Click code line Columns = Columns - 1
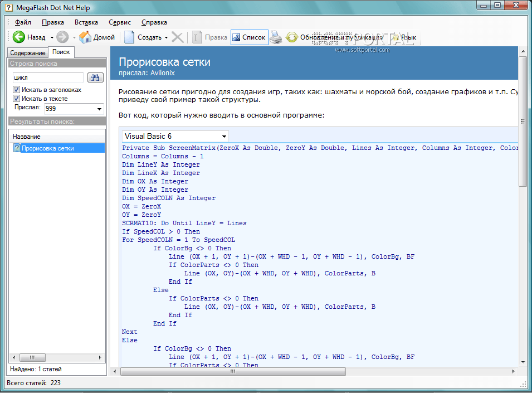532x393 pixels. point(163,156)
